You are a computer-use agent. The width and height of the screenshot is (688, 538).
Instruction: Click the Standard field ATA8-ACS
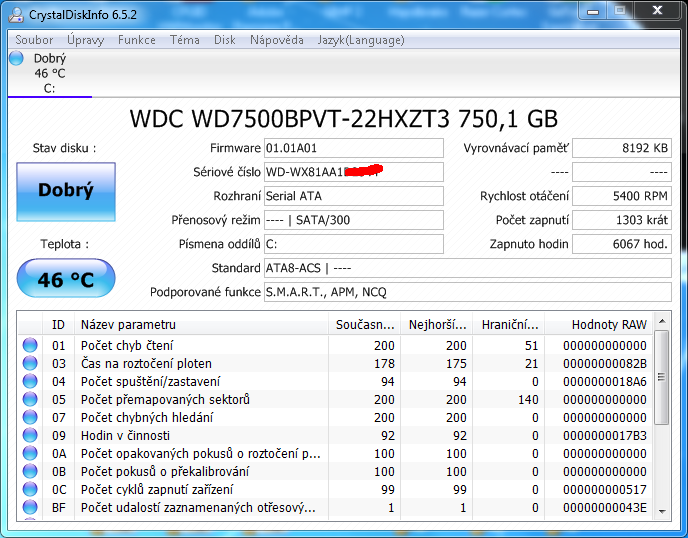(468, 268)
